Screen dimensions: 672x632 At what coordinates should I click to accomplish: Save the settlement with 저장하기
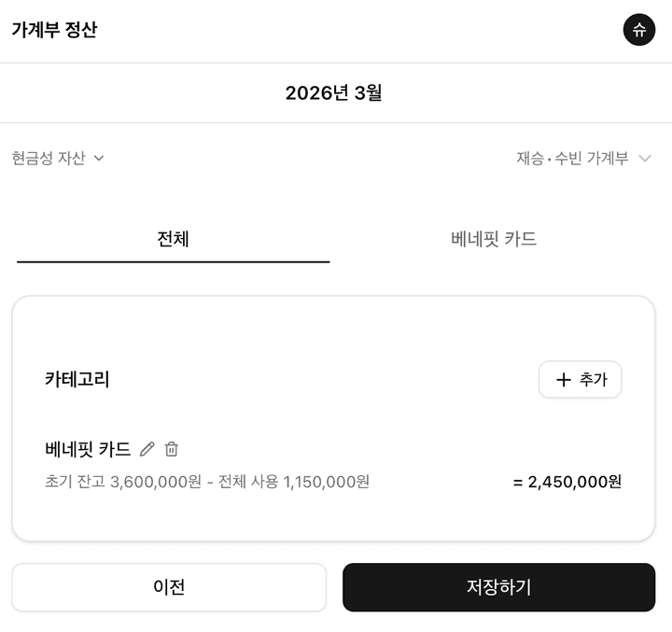[x=498, y=587]
